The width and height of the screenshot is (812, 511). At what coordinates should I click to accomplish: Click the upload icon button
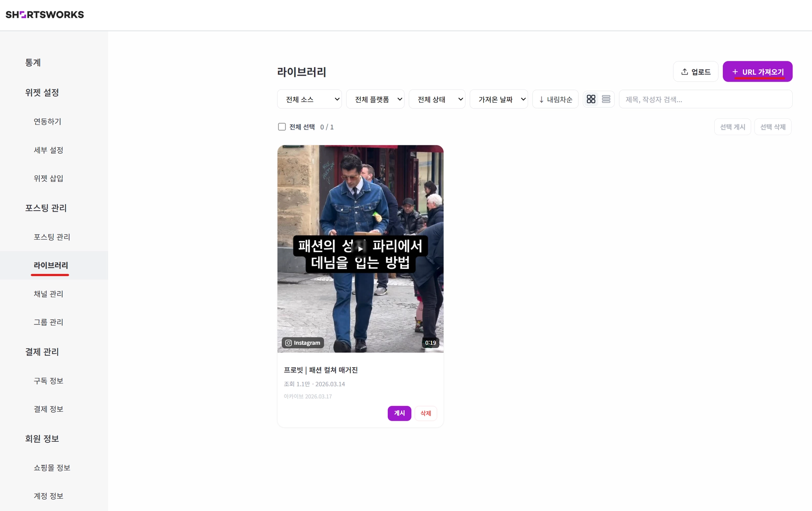(695, 72)
